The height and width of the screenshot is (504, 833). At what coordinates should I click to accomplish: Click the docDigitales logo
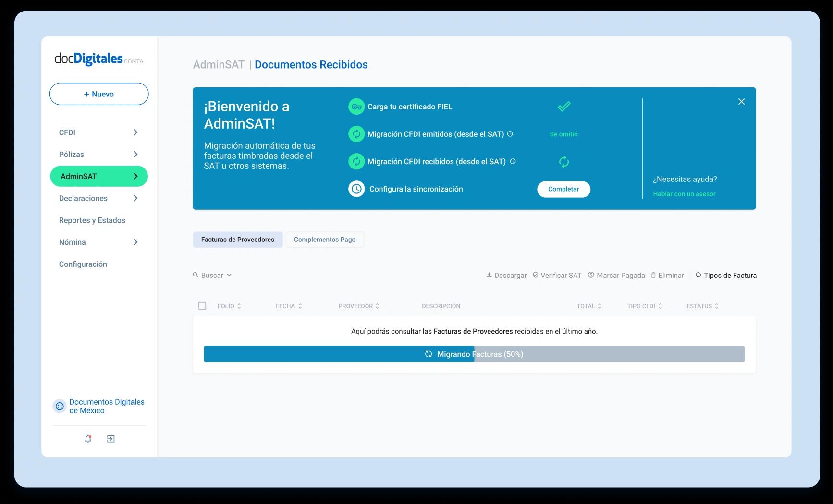point(99,59)
